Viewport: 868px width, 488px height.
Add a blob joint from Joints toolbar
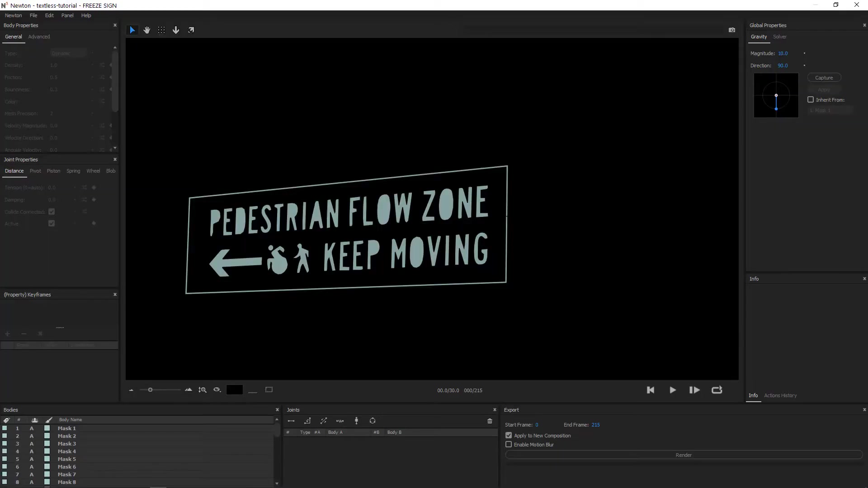click(x=373, y=421)
